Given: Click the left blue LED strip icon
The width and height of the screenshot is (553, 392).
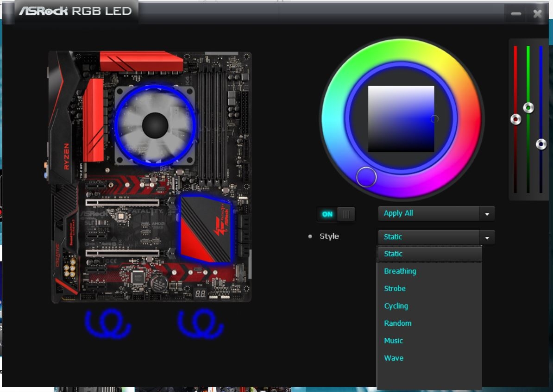Looking at the screenshot, I should pyautogui.click(x=108, y=324).
